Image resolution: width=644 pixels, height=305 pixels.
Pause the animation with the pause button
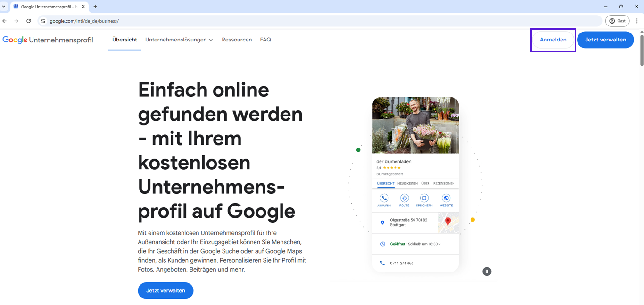point(487,272)
